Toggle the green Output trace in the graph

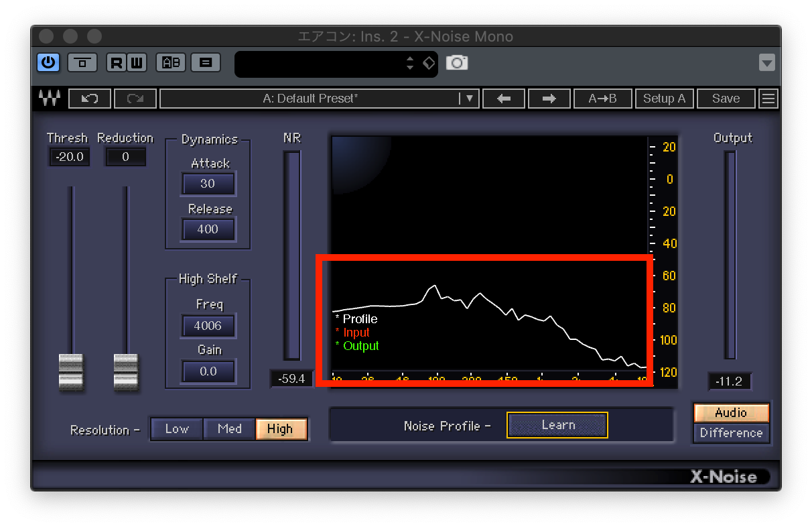coord(361,346)
